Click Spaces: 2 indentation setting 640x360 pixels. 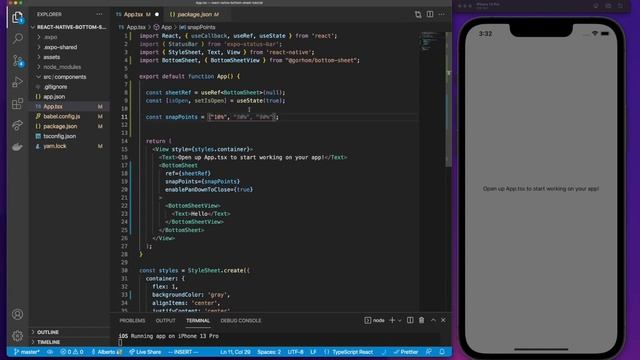click(269, 352)
